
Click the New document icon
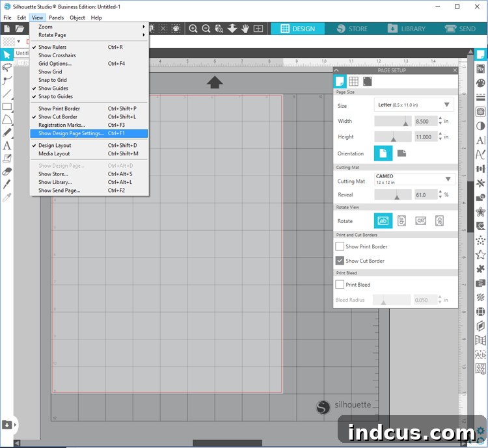tap(7, 29)
